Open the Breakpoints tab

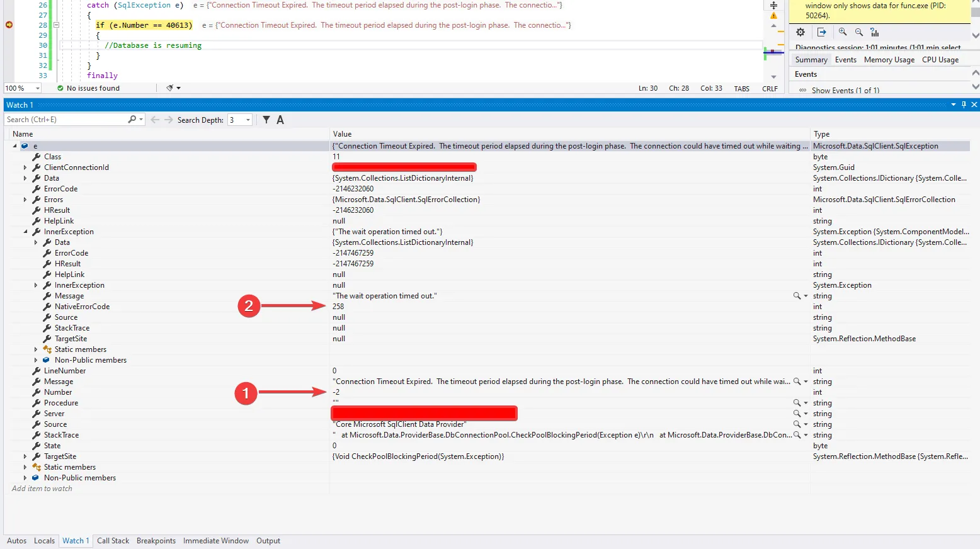tap(156, 541)
